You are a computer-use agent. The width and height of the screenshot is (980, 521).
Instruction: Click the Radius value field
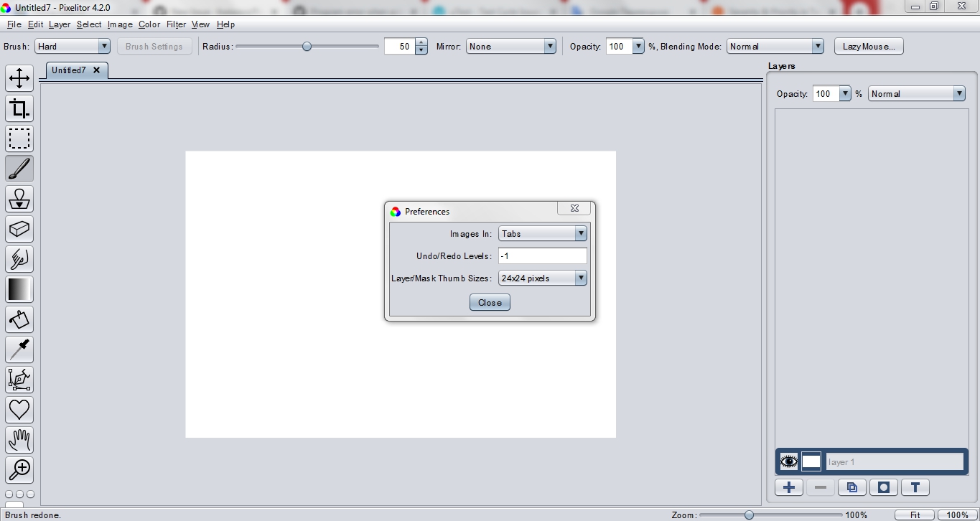point(399,46)
